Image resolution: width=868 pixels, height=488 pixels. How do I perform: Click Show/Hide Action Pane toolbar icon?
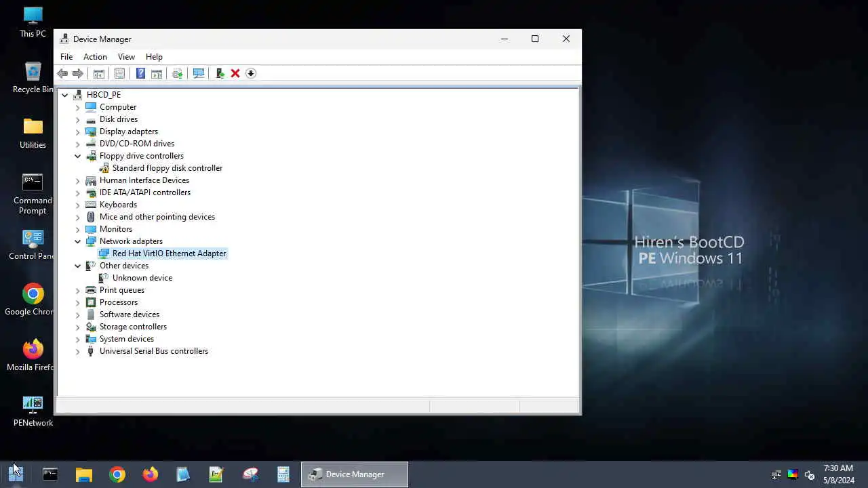157,73
